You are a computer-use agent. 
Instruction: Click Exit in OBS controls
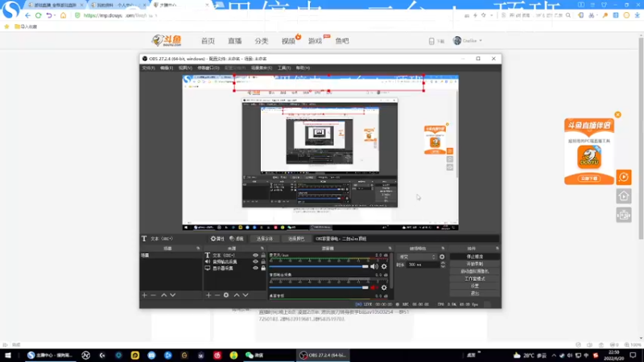tap(475, 293)
